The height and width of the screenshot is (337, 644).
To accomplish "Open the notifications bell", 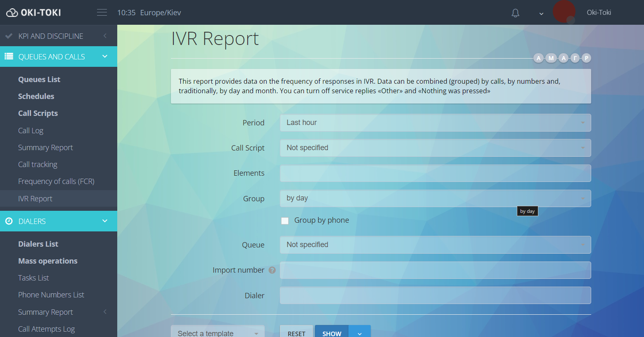I will 515,13.
